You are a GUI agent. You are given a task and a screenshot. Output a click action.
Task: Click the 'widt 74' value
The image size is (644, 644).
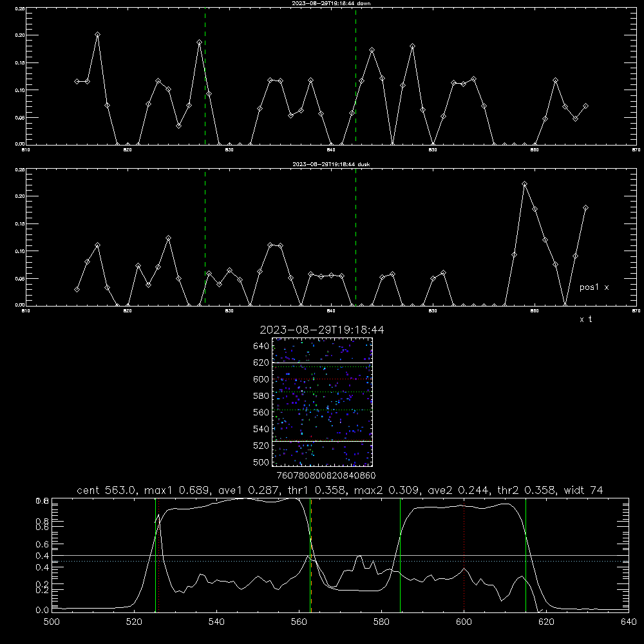(583, 490)
